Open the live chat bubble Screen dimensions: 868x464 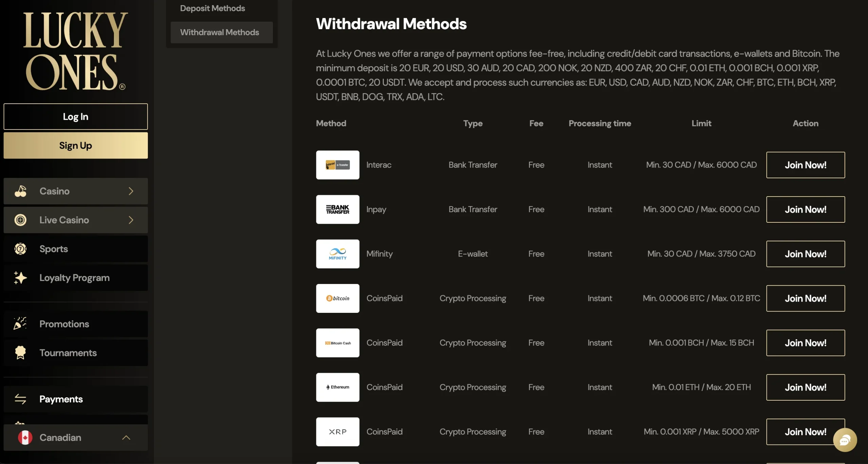tap(845, 440)
